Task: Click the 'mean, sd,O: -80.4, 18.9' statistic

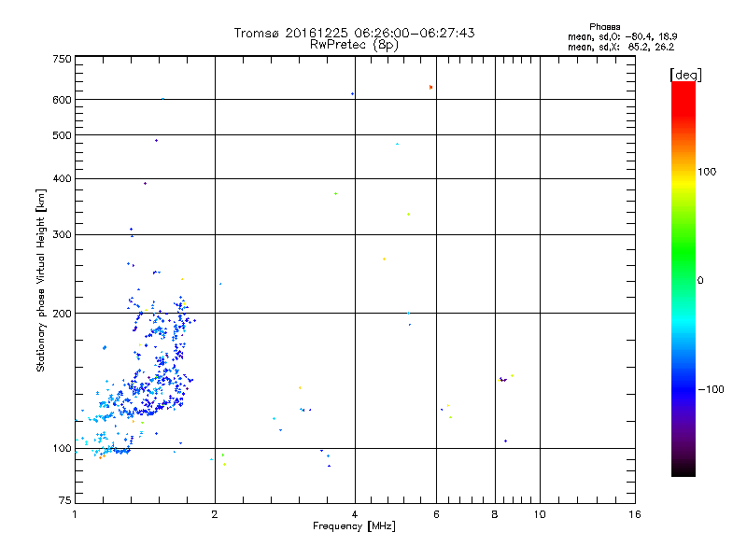Action: (622, 36)
